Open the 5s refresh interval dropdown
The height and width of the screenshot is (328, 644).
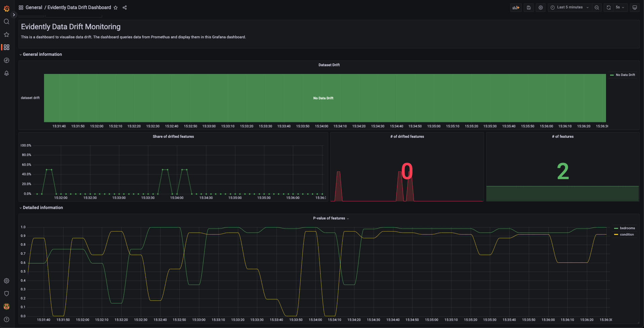tap(620, 7)
